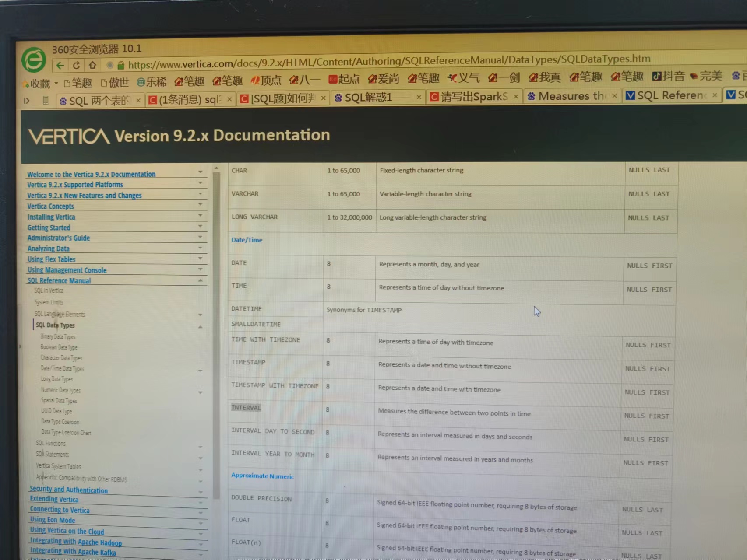Click the 360 browser logo icon
The width and height of the screenshot is (747, 560).
click(x=34, y=60)
